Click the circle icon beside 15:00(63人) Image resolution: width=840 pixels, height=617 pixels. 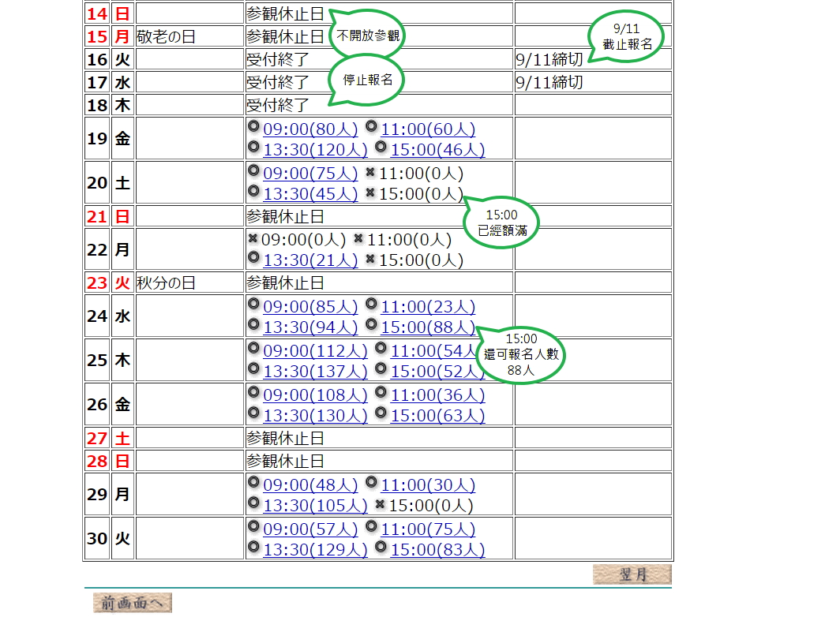pos(381,413)
